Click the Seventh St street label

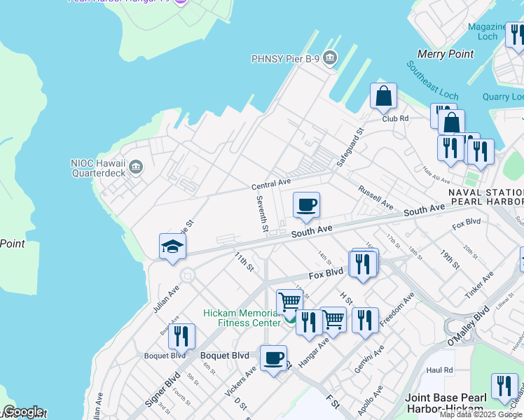coord(263,213)
